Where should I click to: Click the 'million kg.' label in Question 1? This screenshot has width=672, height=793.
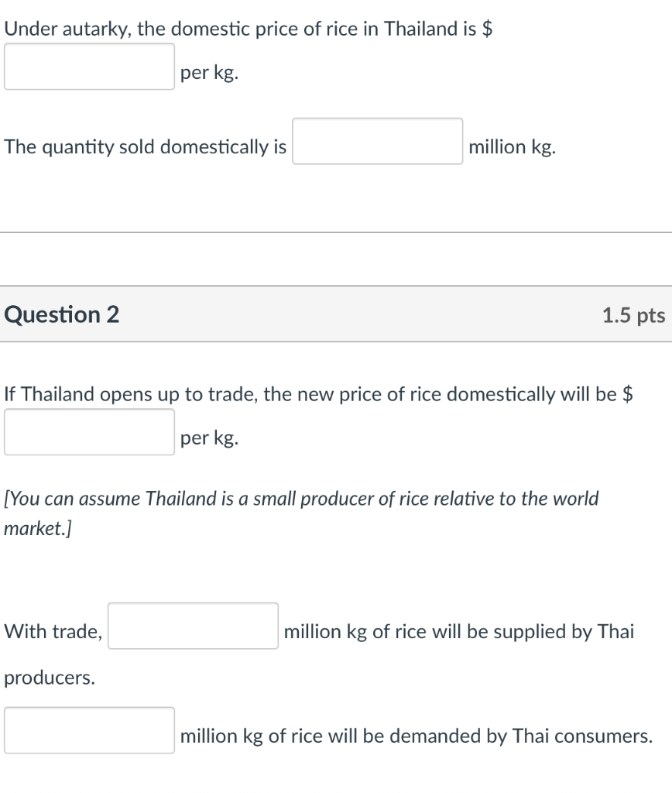point(509,146)
